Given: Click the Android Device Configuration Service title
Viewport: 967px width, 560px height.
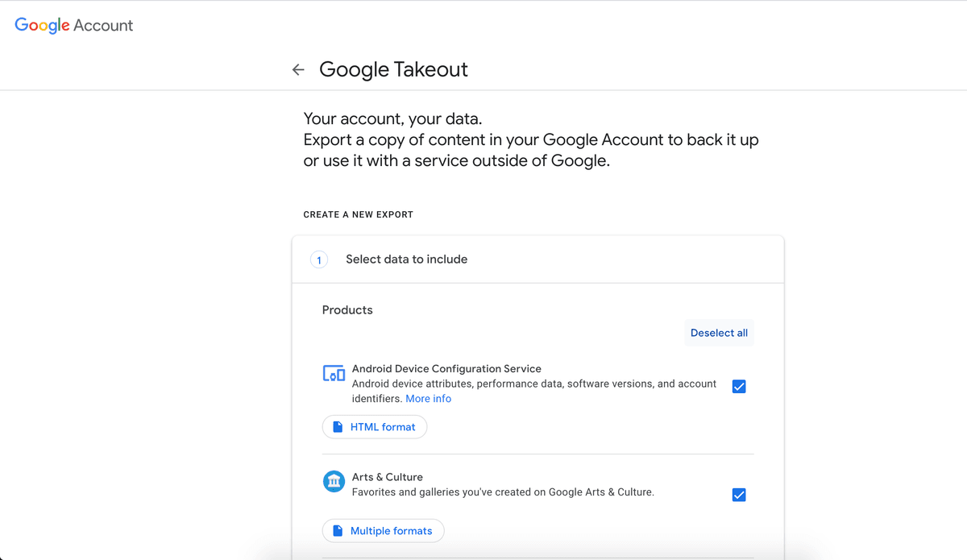Looking at the screenshot, I should (x=446, y=369).
